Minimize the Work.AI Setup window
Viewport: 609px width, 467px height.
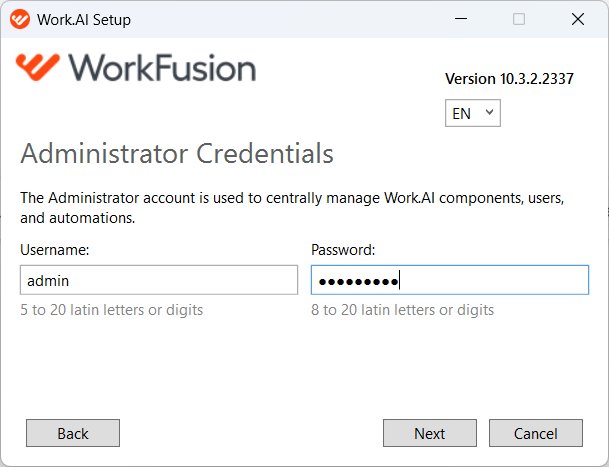click(461, 19)
